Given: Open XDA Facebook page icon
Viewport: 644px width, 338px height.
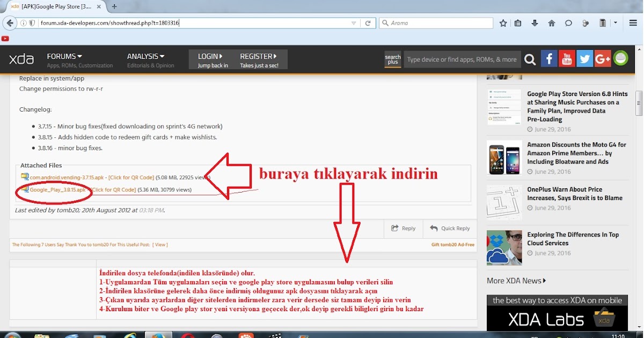Looking at the screenshot, I should coord(549,58).
